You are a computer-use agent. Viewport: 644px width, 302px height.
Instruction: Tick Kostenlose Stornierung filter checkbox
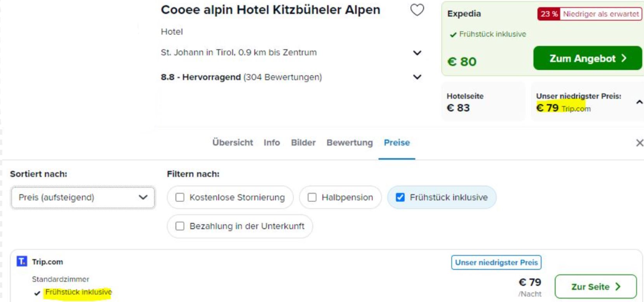pos(180,197)
